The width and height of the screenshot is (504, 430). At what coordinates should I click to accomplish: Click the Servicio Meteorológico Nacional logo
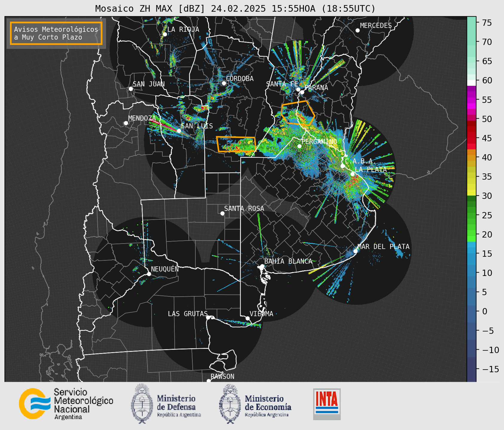[x=66, y=404]
